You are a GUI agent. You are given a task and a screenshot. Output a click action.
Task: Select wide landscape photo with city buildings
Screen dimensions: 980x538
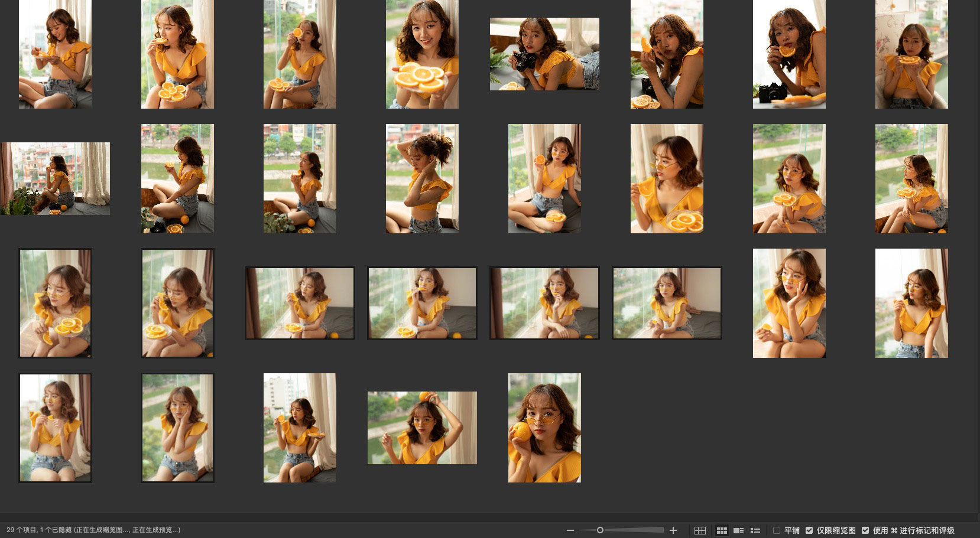(x=55, y=178)
